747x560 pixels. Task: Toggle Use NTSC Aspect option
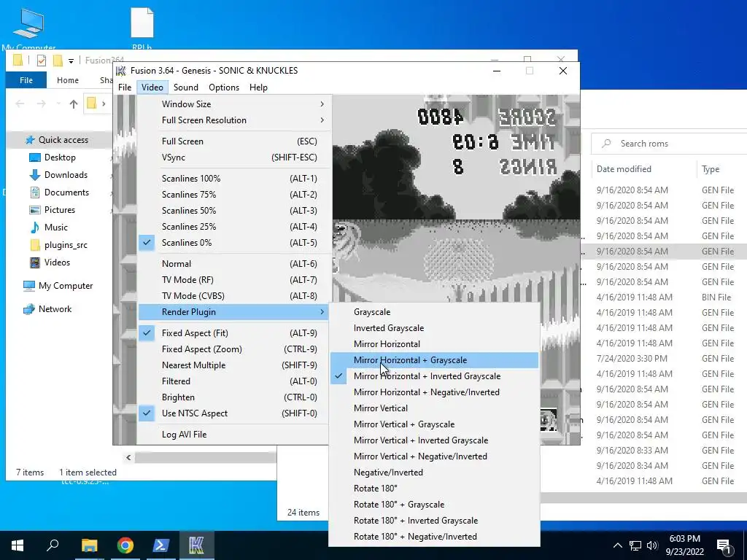[x=233, y=413]
